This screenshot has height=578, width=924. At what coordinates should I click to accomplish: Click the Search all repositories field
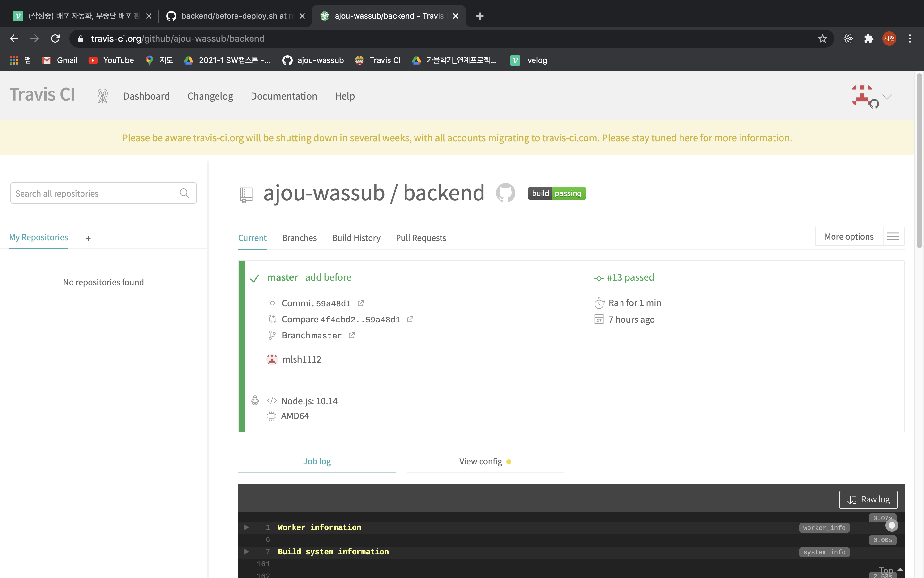click(104, 193)
